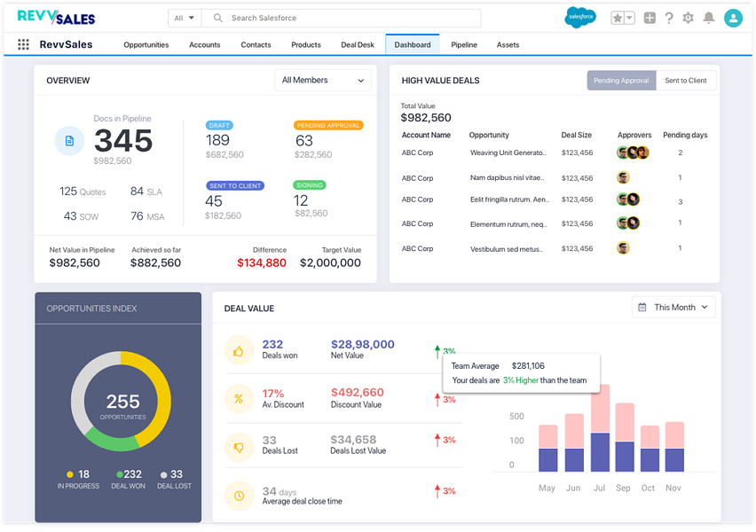Click the Account Name column header

426,135
